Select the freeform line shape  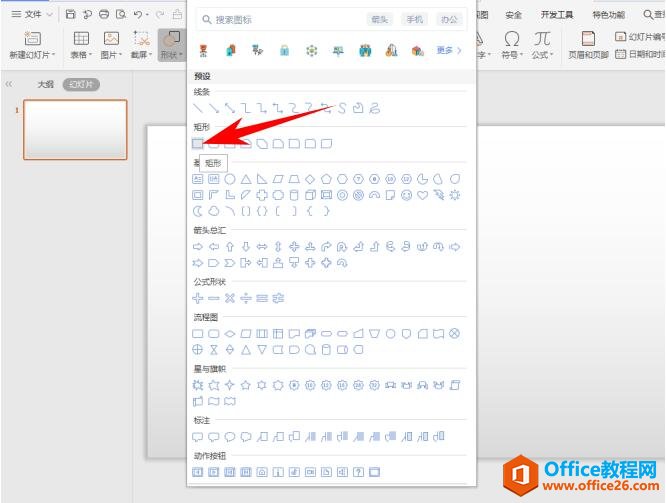pos(358,108)
